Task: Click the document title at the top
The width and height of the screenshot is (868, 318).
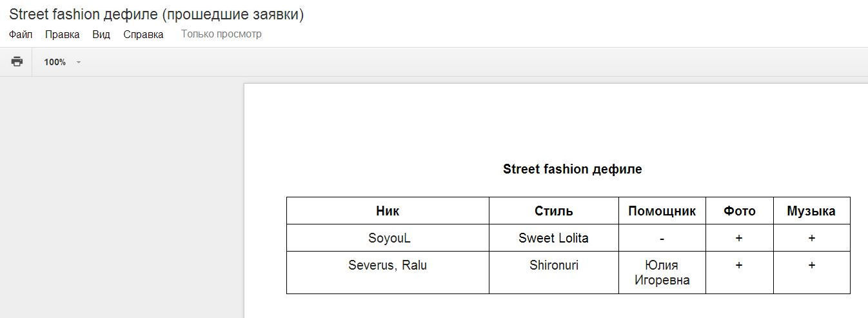Action: tap(156, 14)
